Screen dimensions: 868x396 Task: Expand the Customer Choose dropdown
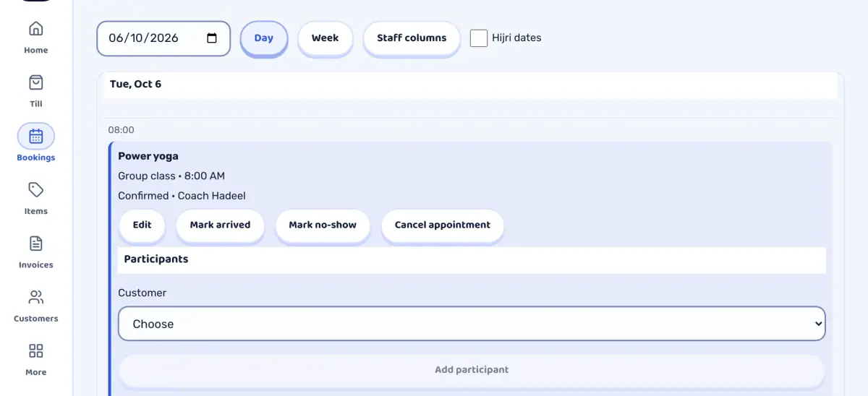pyautogui.click(x=472, y=324)
